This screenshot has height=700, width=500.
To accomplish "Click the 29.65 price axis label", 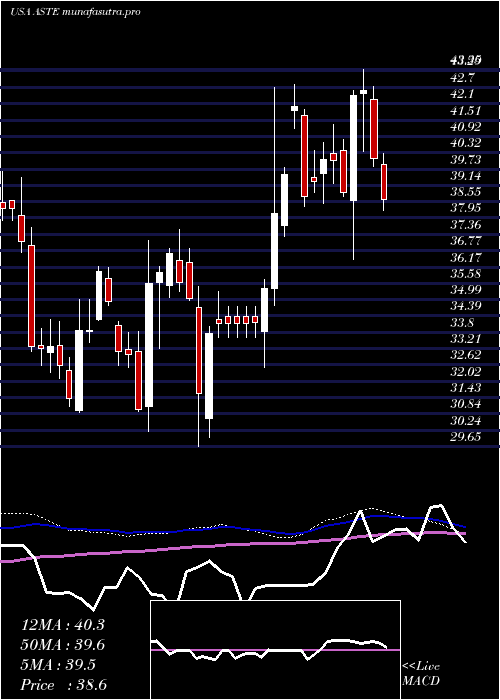I will tap(464, 437).
